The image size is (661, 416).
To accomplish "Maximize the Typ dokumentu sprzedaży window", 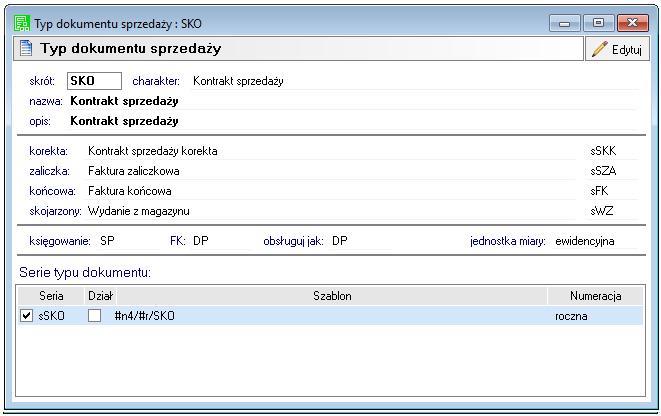I will (x=598, y=23).
